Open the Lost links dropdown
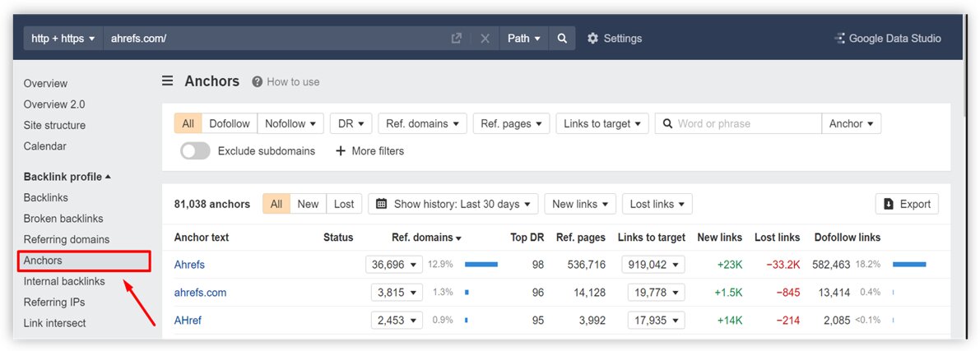The image size is (980, 351). click(x=657, y=204)
